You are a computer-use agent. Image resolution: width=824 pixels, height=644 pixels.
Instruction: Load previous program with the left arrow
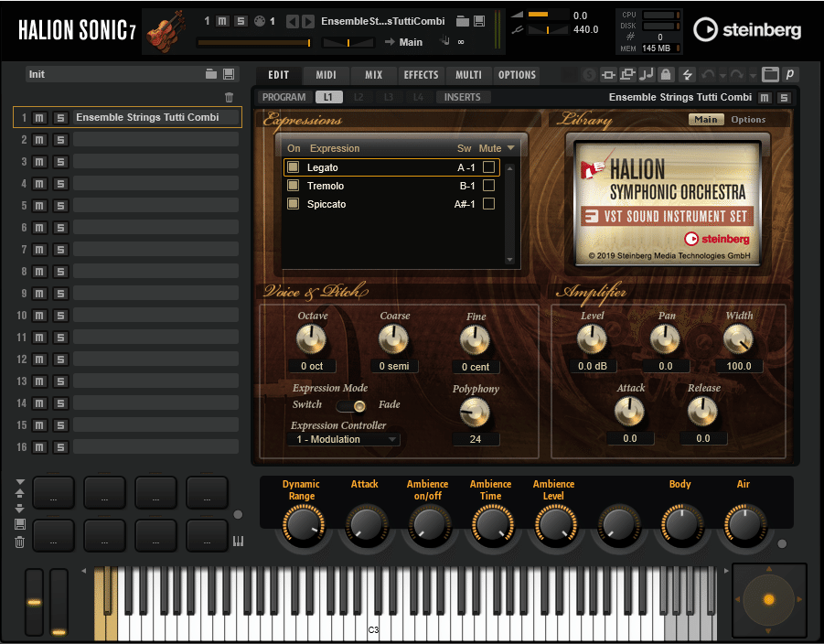tap(292, 21)
